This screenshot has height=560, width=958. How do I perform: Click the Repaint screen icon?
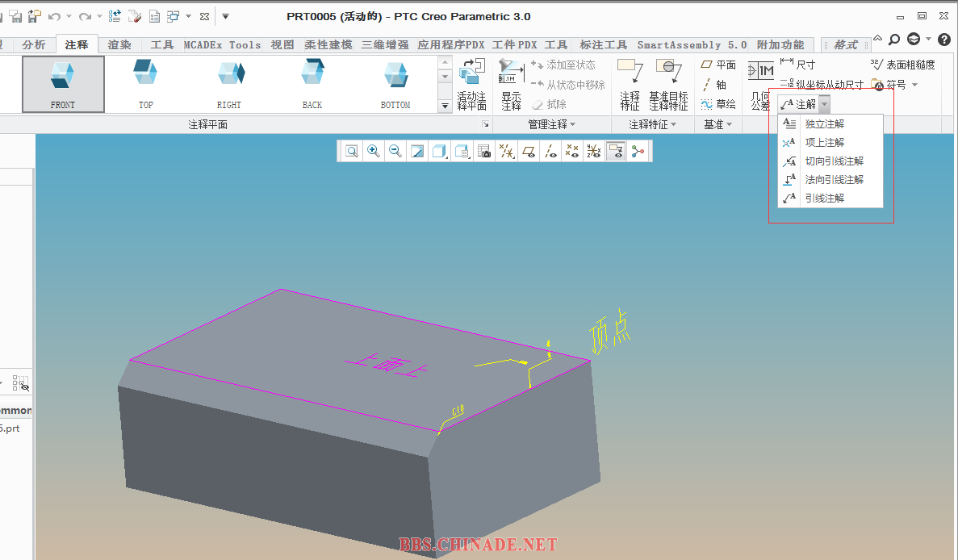[417, 151]
